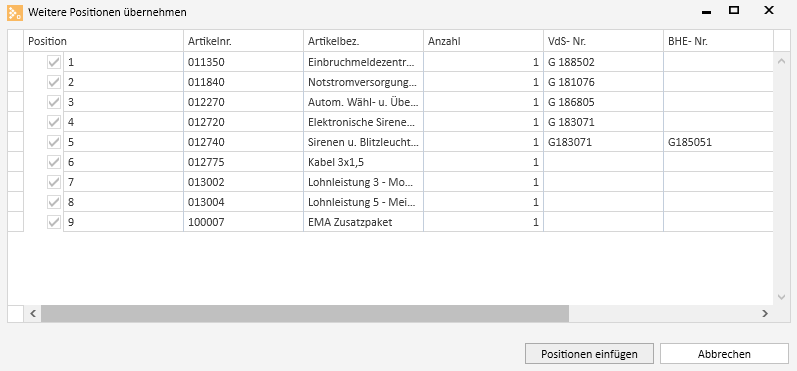This screenshot has width=797, height=371.
Task: Toggle checkbox for position 1
Action: click(54, 63)
